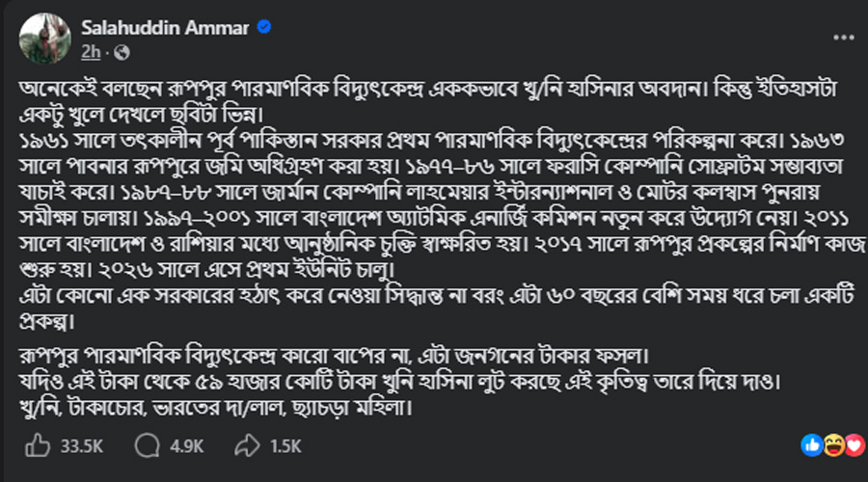Click the comment speech bubble icon
The width and height of the screenshot is (868, 482).
[x=148, y=445]
